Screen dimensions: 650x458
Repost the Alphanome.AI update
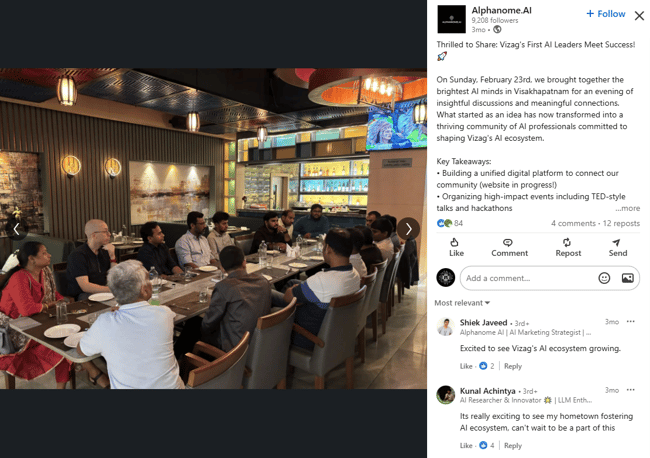(x=568, y=247)
